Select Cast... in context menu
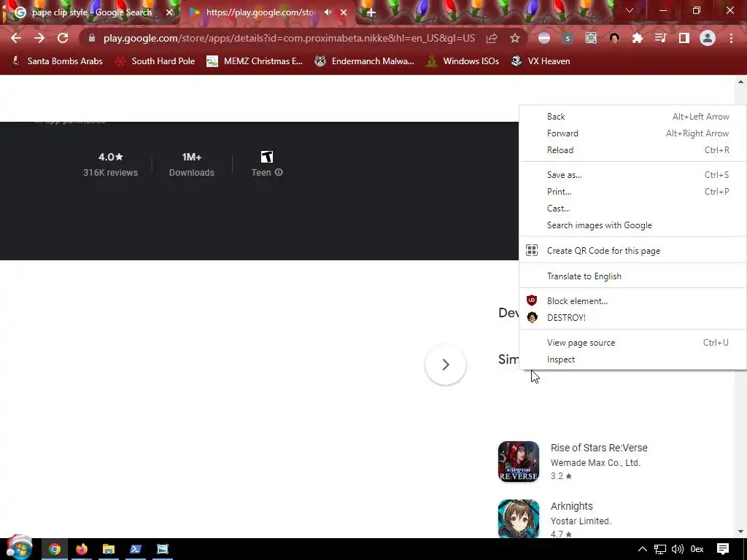This screenshot has height=560, width=747. pyautogui.click(x=632, y=209)
